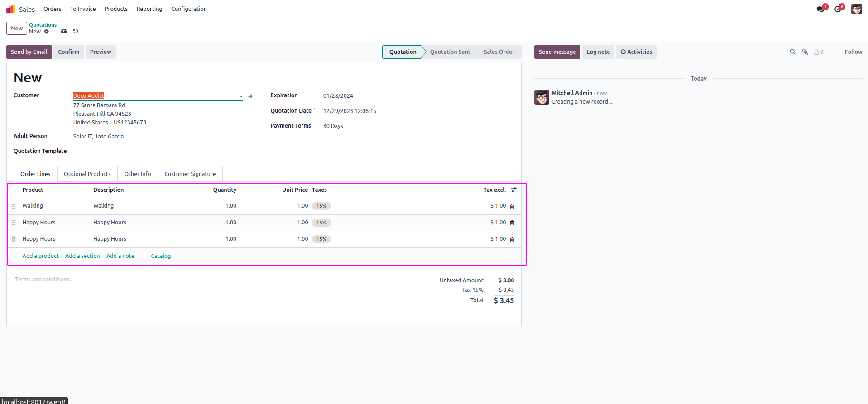The height and width of the screenshot is (404, 868).
Task: Open the Activities button in chatter
Action: (x=636, y=52)
